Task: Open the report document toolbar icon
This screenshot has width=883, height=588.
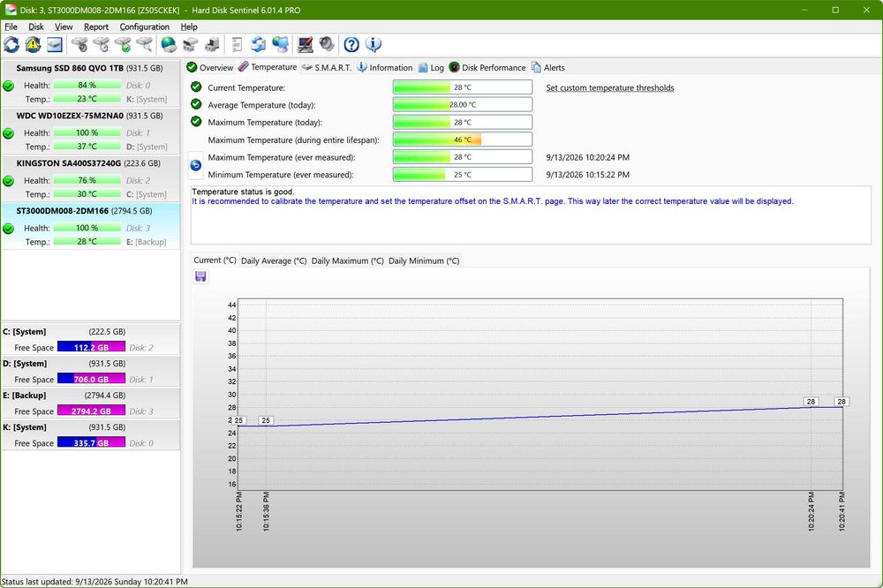Action: coord(237,44)
